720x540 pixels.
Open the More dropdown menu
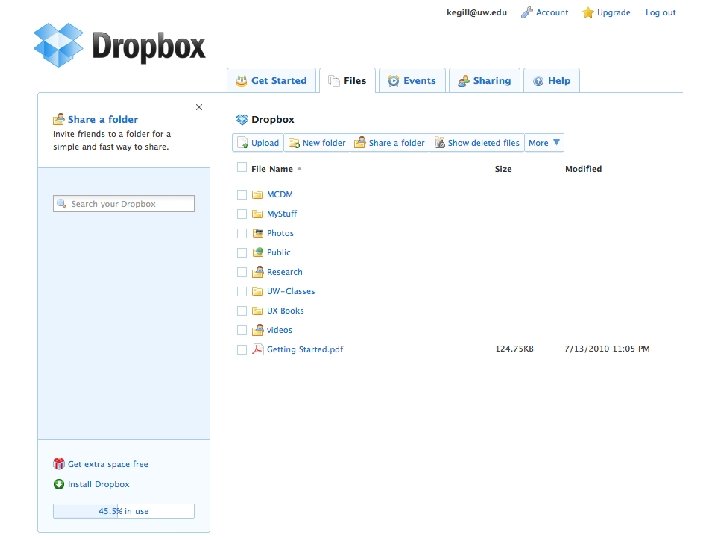544,143
